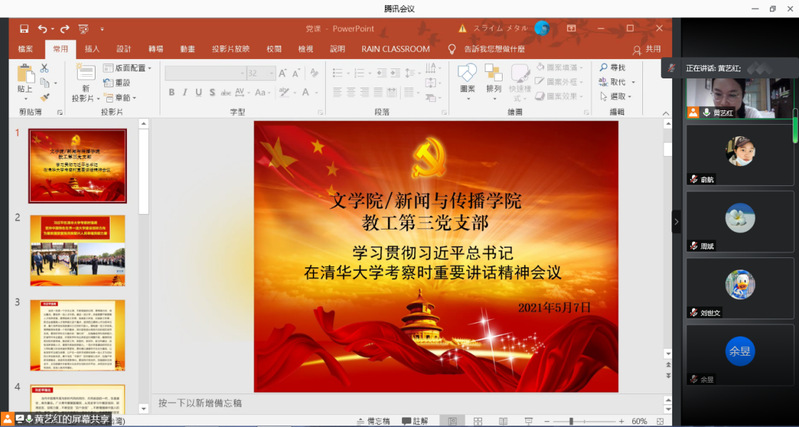Toggle Justify paragraph alignment

(x=377, y=92)
